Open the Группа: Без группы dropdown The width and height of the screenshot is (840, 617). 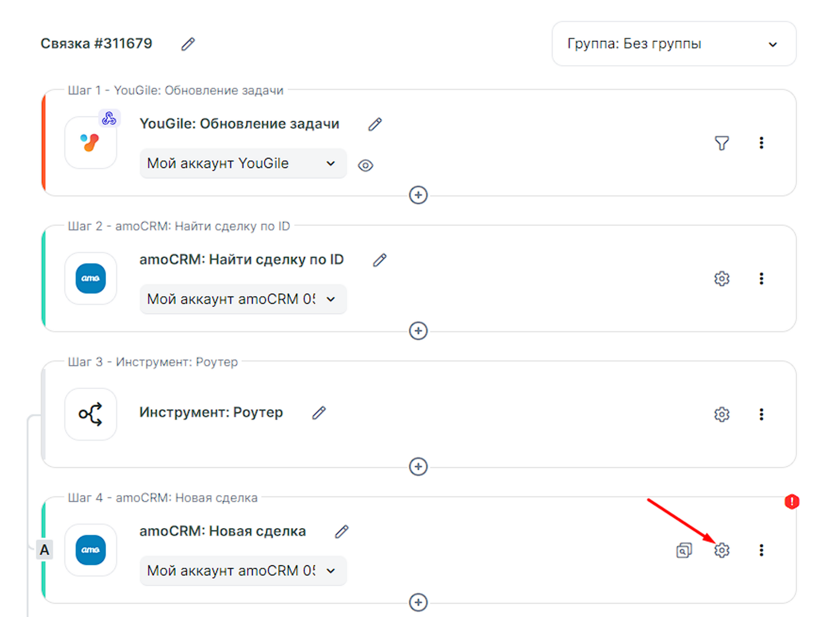pos(674,44)
